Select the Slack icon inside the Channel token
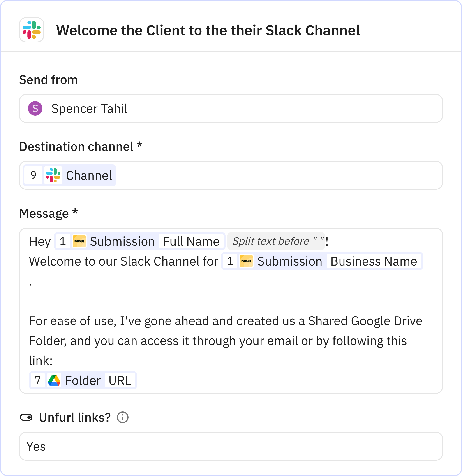462x476 pixels. (54, 175)
